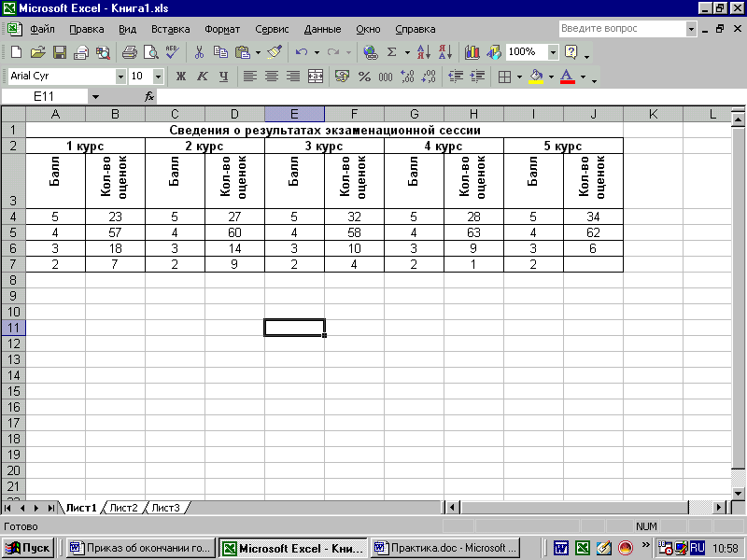Select column K header
Image resolution: width=747 pixels, height=560 pixels.
click(x=653, y=114)
